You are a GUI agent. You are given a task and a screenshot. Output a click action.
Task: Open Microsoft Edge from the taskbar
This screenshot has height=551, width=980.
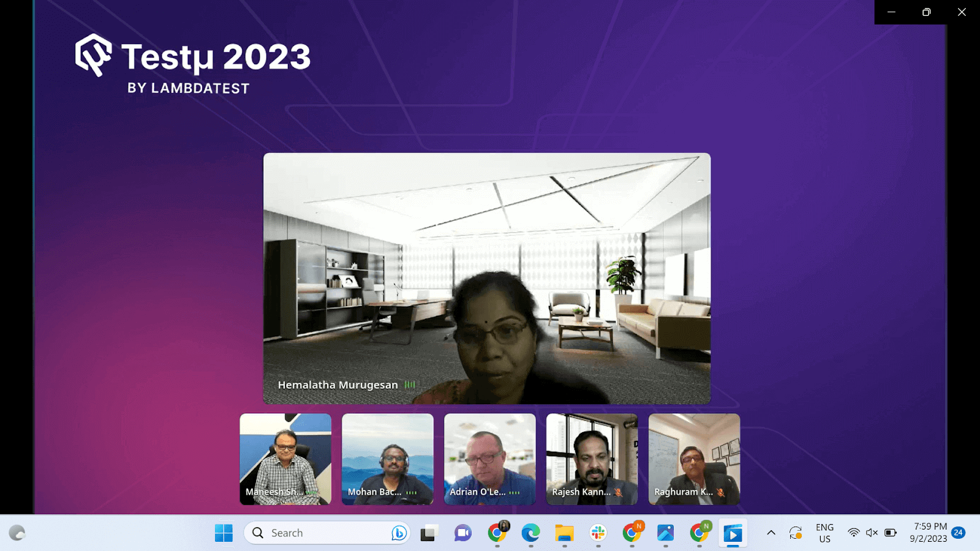point(530,533)
